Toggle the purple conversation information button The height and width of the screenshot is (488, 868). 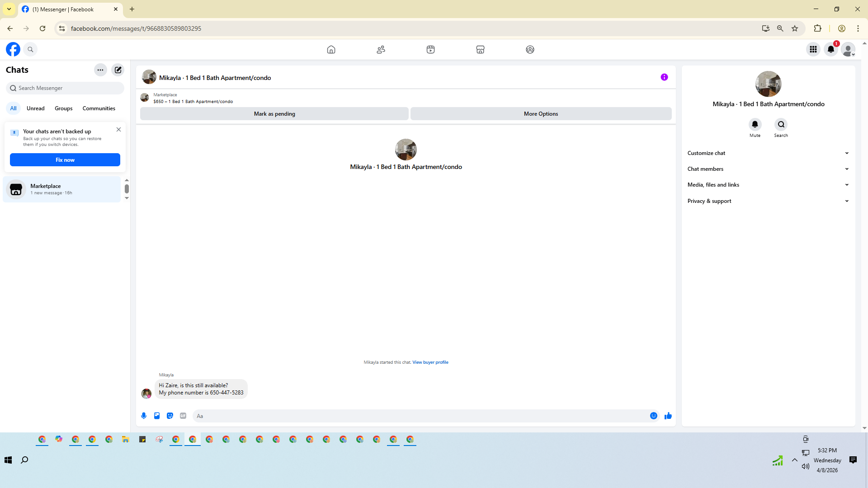pyautogui.click(x=664, y=77)
